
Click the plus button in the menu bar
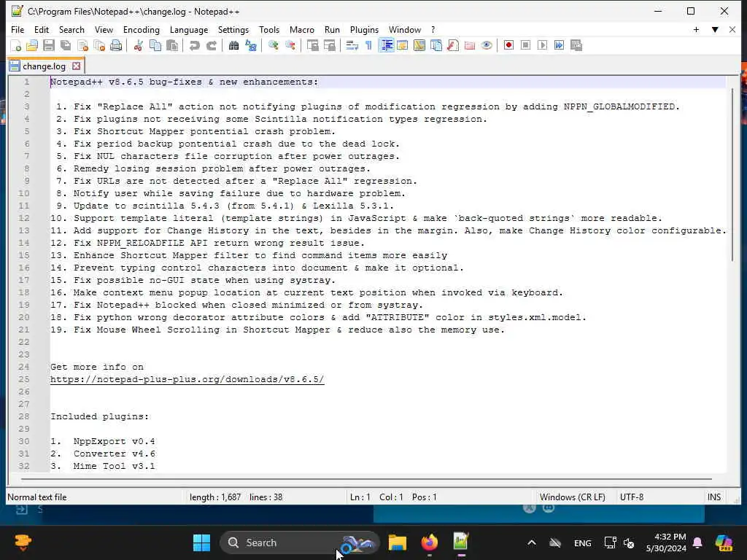pos(696,29)
